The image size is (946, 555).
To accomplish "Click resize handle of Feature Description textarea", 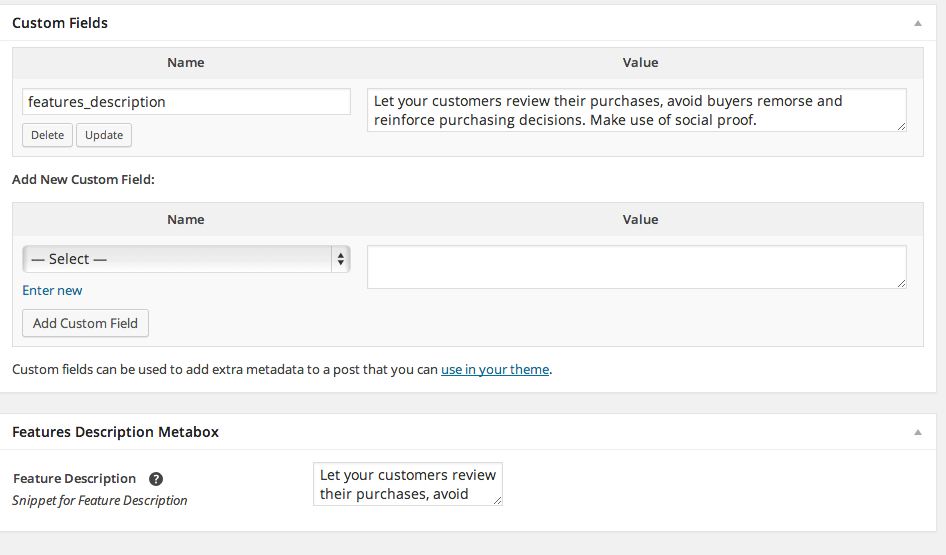I will click(x=497, y=500).
